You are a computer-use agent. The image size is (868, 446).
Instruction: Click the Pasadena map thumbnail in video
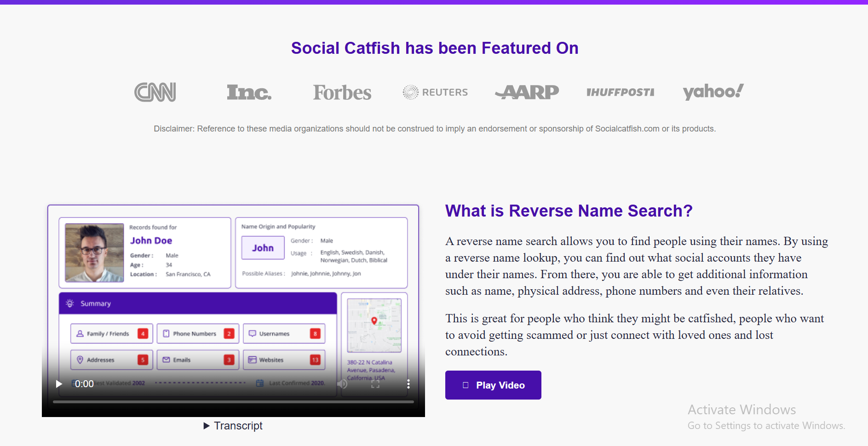(374, 325)
